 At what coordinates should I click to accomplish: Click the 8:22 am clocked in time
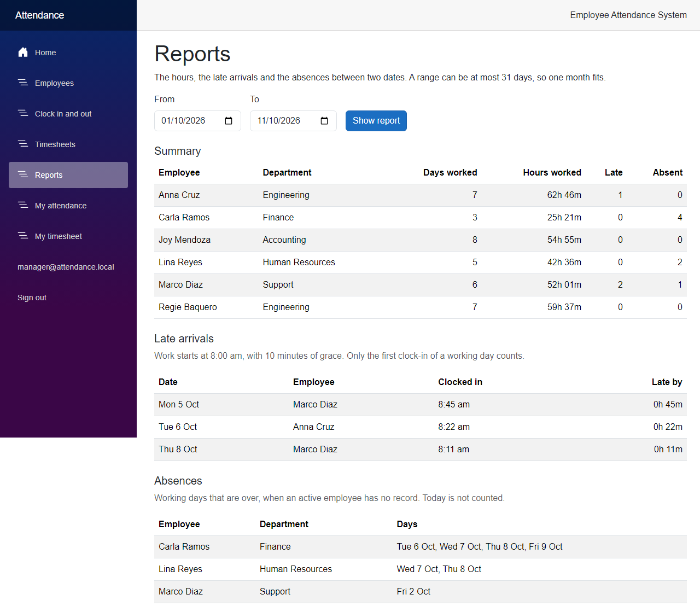point(454,427)
